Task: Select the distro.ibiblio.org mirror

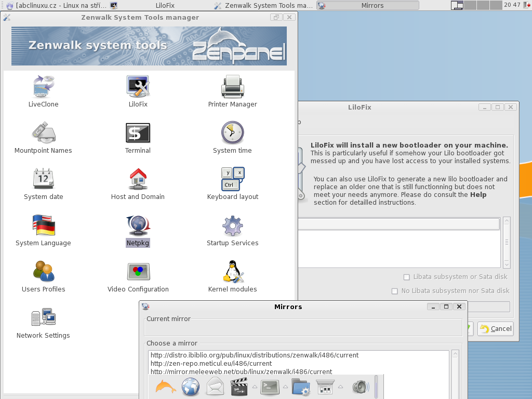Action: click(x=255, y=355)
